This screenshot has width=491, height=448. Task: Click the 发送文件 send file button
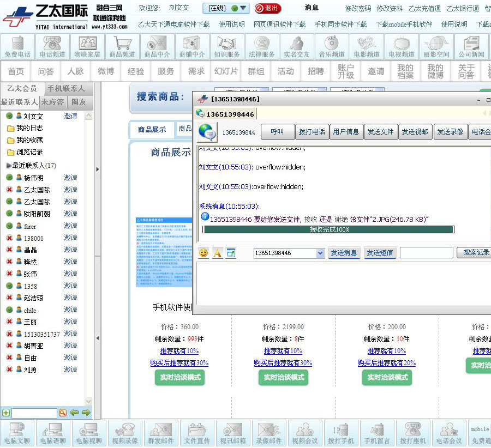point(380,132)
